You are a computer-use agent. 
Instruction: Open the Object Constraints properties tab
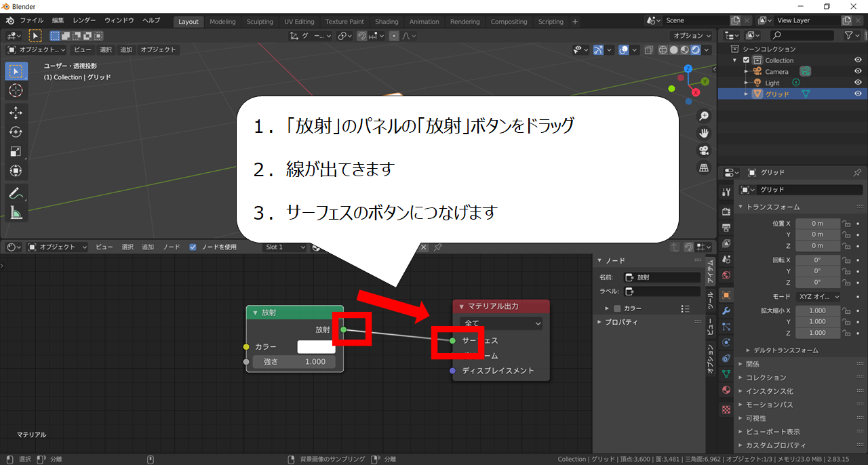coord(726,358)
